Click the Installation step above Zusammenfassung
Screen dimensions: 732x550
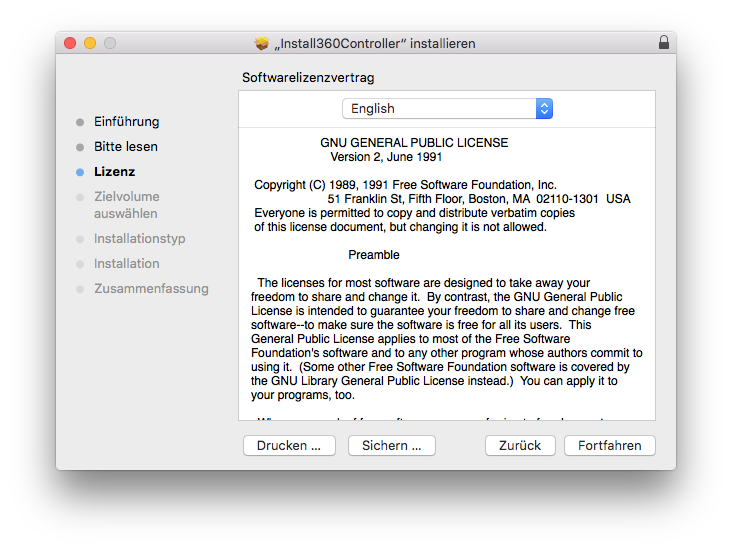(x=126, y=264)
